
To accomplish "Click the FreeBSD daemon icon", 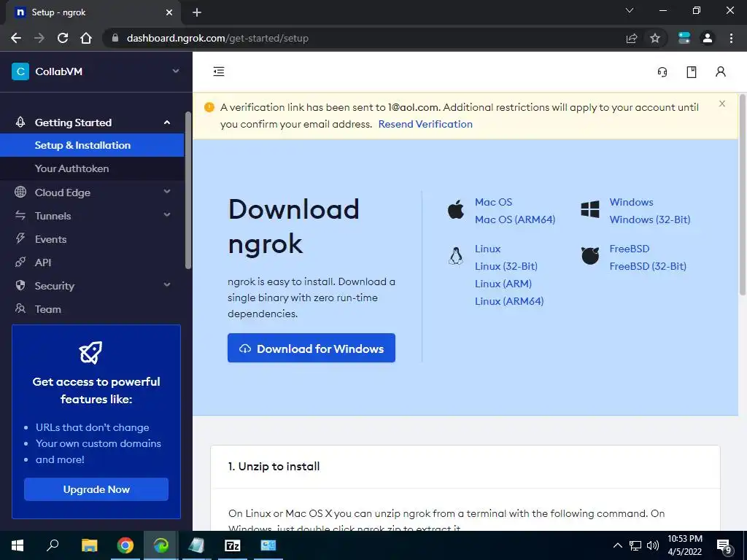I will (x=589, y=256).
